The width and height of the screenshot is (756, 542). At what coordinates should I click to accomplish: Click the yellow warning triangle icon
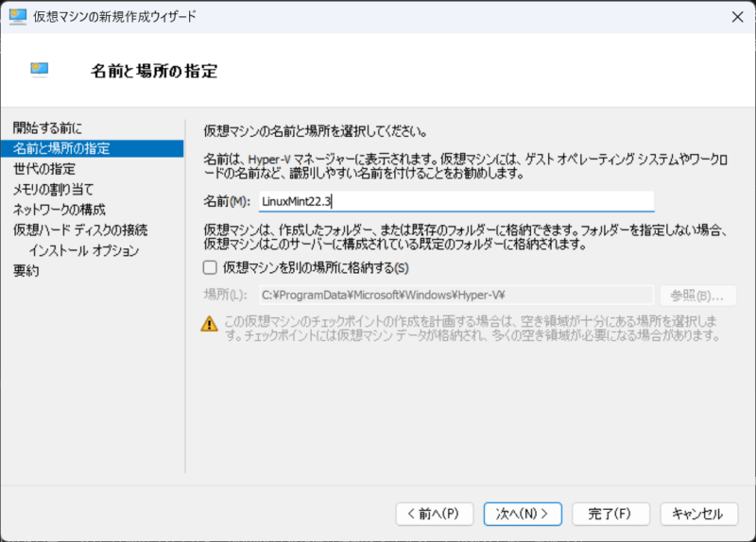point(209,323)
